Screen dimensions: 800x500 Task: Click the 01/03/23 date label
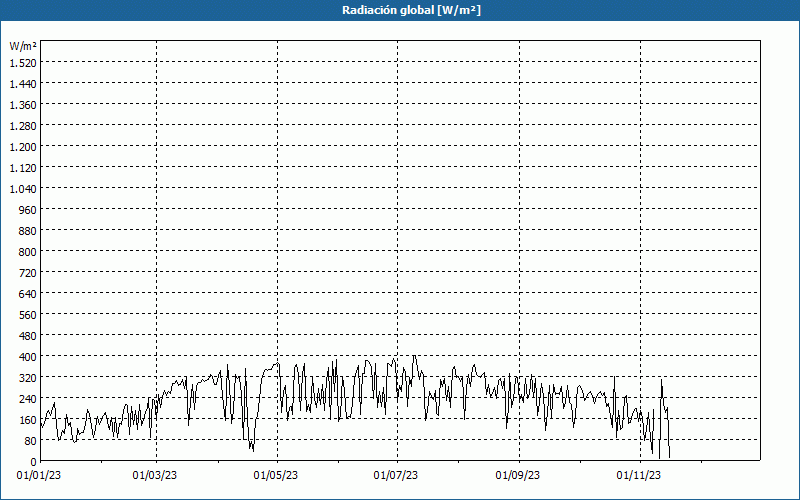(155, 475)
